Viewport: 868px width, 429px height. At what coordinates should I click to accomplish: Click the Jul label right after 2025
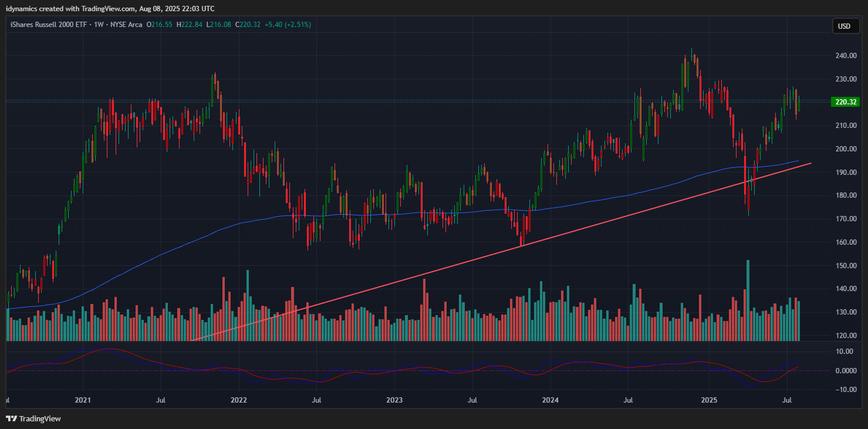tap(787, 400)
